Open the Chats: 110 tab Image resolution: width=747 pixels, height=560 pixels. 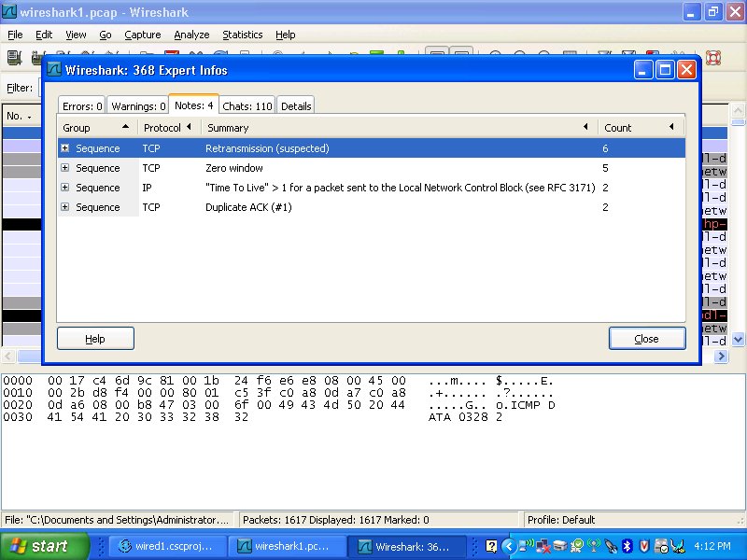click(247, 106)
